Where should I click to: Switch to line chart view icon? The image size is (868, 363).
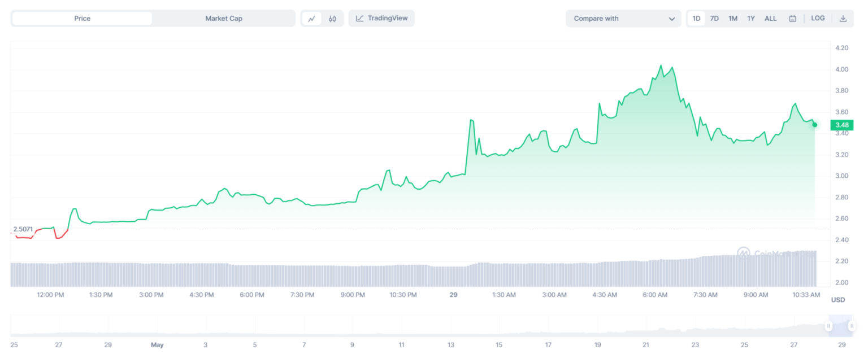point(311,19)
